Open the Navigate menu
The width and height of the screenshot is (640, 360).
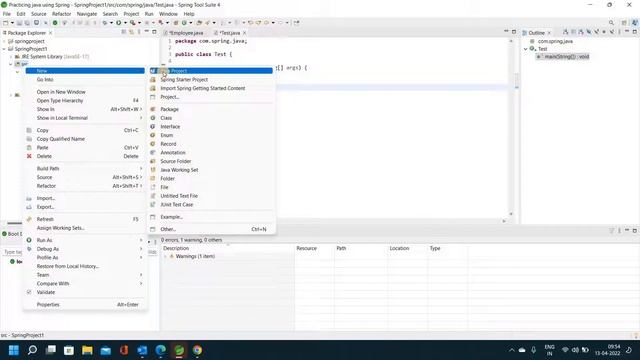pyautogui.click(x=87, y=14)
